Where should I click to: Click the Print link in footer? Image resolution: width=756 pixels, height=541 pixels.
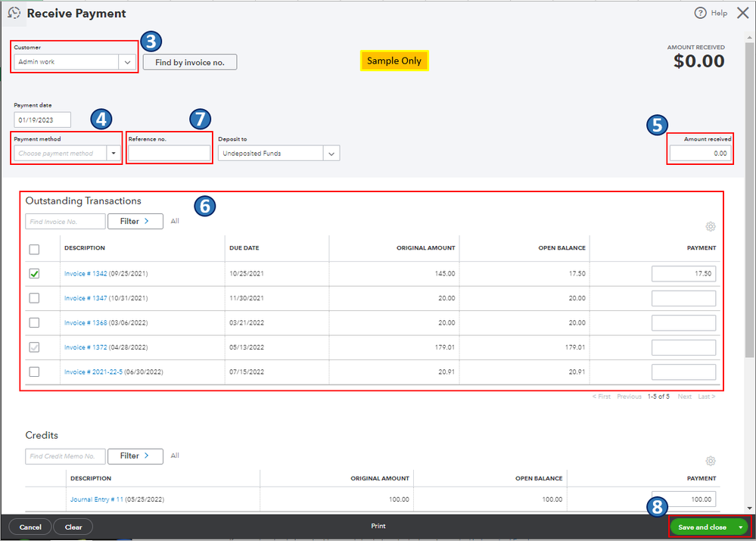point(378,526)
